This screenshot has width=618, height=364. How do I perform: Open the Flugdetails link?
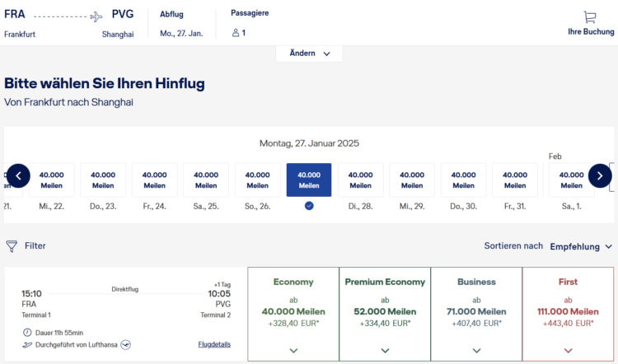pyautogui.click(x=214, y=344)
